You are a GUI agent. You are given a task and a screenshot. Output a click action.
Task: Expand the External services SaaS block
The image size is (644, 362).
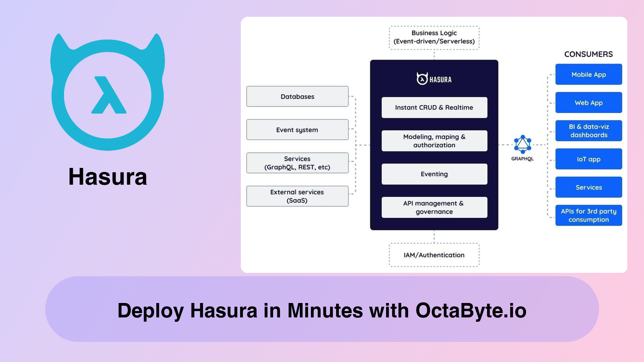(x=297, y=196)
